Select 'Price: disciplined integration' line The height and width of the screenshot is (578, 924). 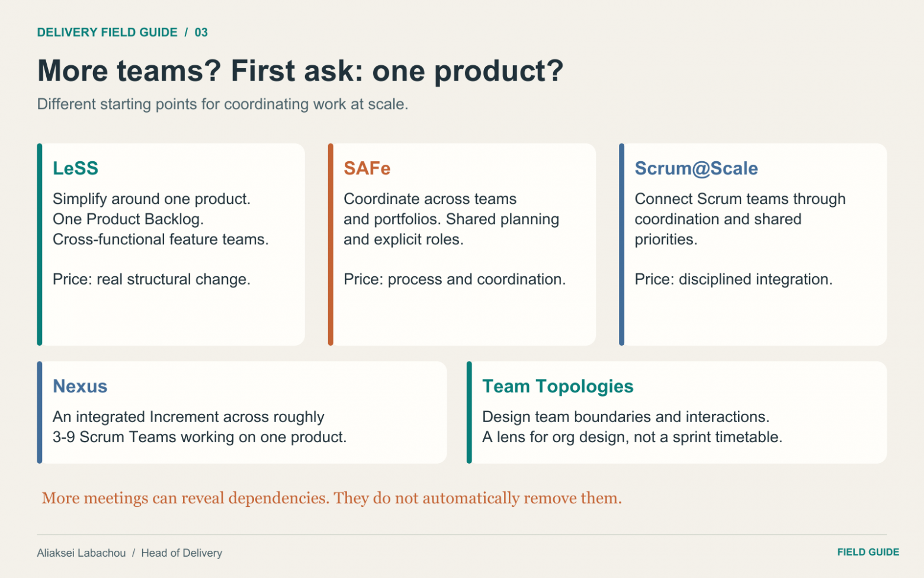click(733, 279)
